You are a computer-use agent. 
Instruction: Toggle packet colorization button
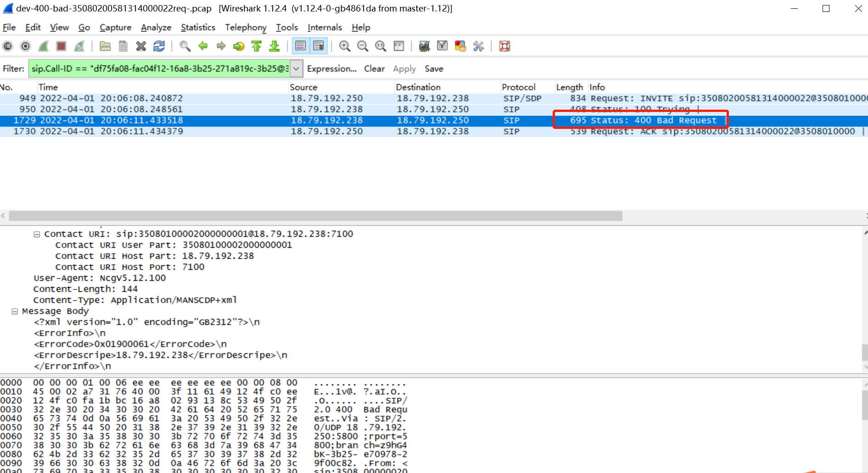(x=300, y=46)
